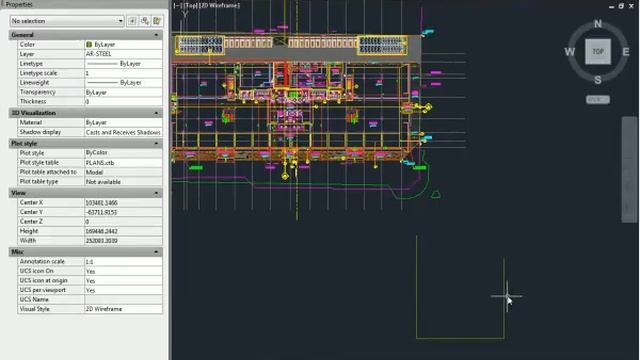
Task: Click the Transparency ByLayer value
Action: [123, 92]
